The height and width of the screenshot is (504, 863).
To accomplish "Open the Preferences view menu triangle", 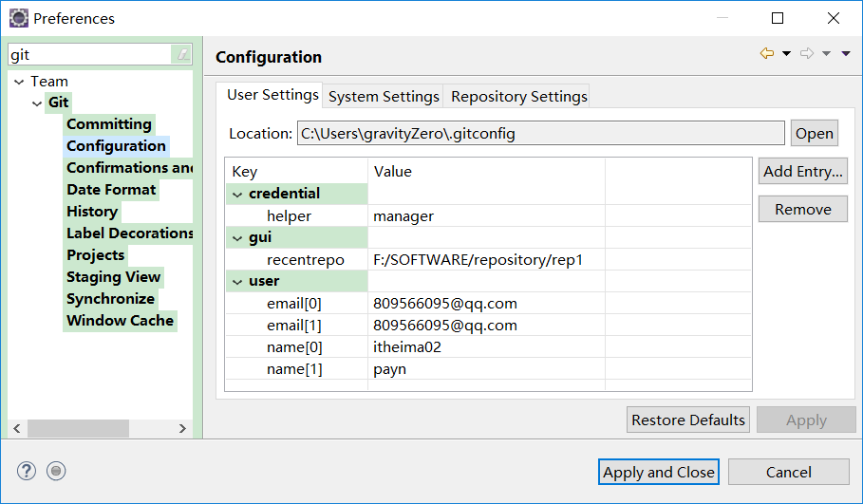I will [x=846, y=54].
